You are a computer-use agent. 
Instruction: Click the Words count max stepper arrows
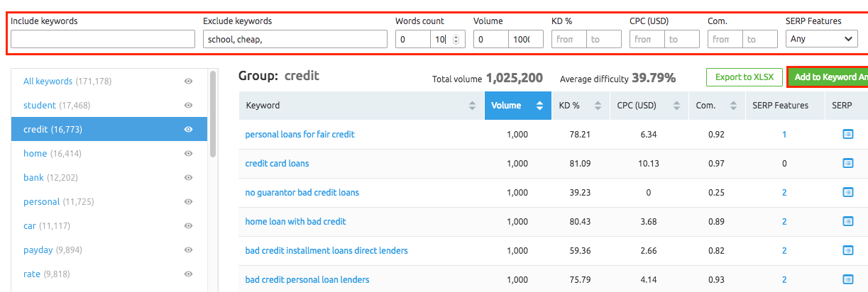(x=456, y=40)
